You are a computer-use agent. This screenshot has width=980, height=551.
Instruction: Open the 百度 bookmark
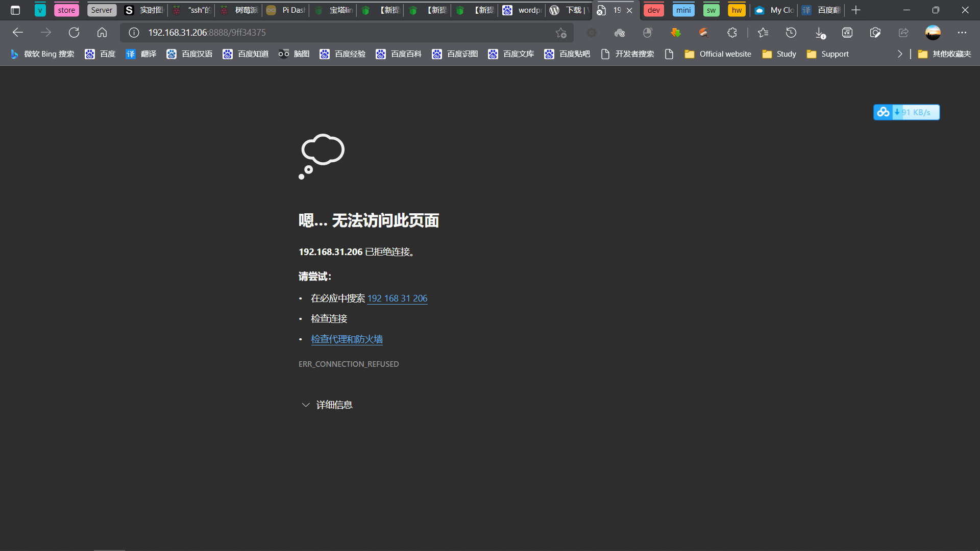(x=101, y=54)
